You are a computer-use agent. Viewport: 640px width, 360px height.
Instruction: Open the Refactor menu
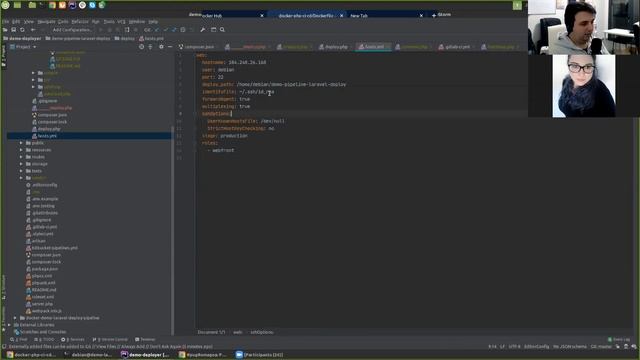click(x=80, y=22)
